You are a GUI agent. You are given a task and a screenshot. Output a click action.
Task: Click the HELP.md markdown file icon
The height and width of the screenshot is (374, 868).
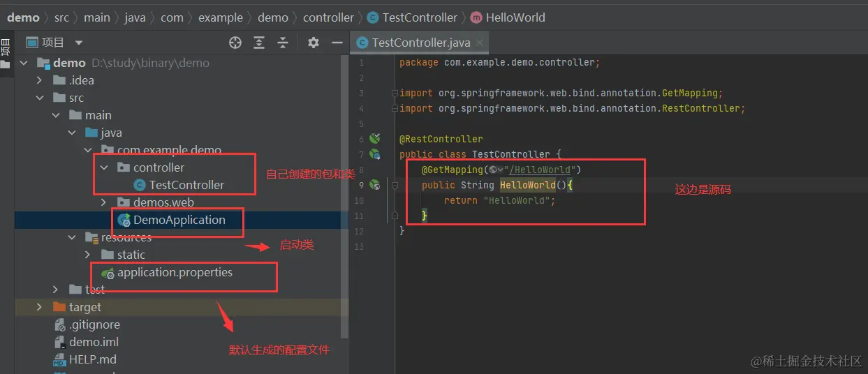tap(59, 360)
